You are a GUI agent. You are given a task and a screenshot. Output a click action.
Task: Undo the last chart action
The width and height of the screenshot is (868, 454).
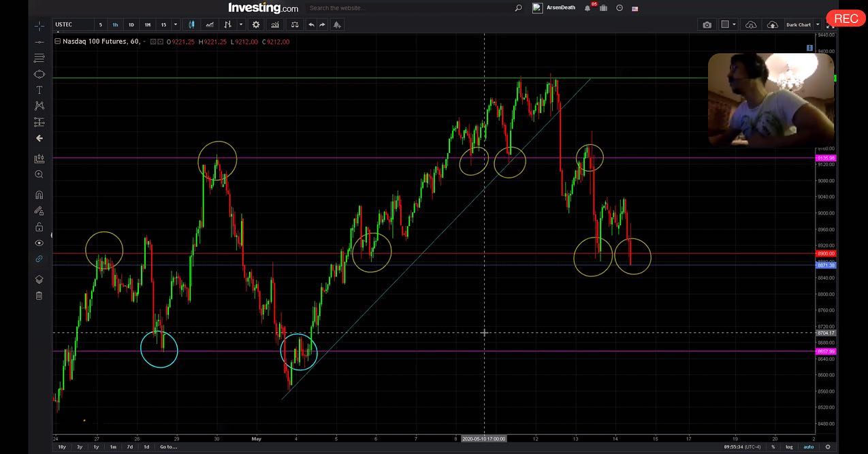click(311, 25)
